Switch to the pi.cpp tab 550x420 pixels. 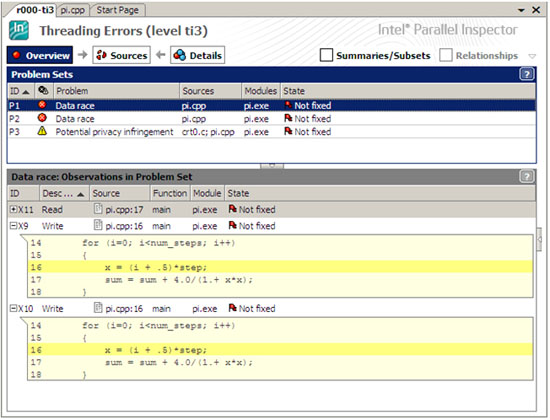coord(73,10)
